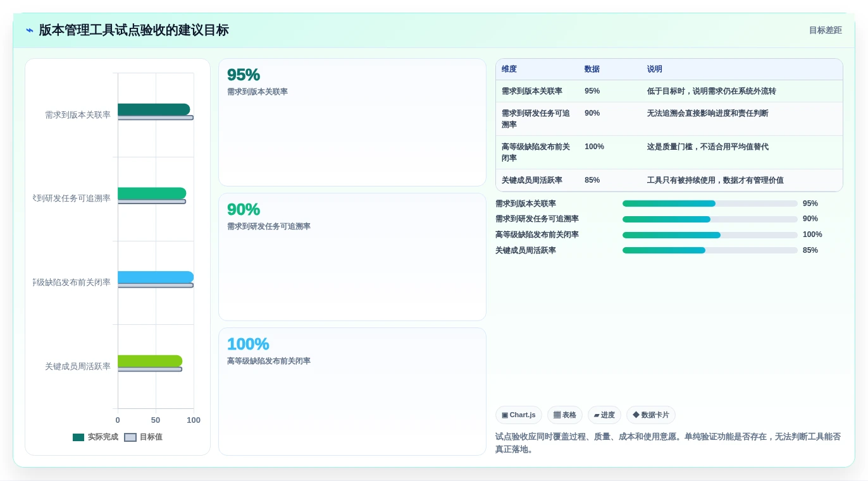Toggle the 实际完成 legend swatch
868x481 pixels.
(x=78, y=437)
